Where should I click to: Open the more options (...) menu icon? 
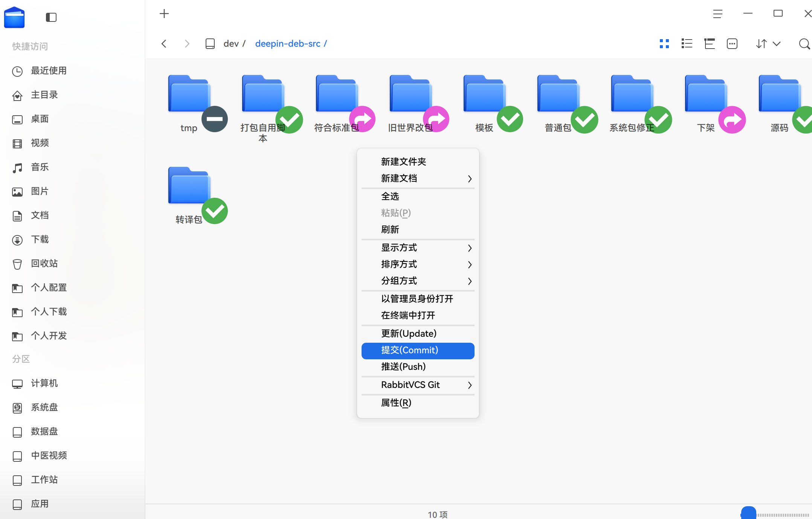click(x=732, y=43)
